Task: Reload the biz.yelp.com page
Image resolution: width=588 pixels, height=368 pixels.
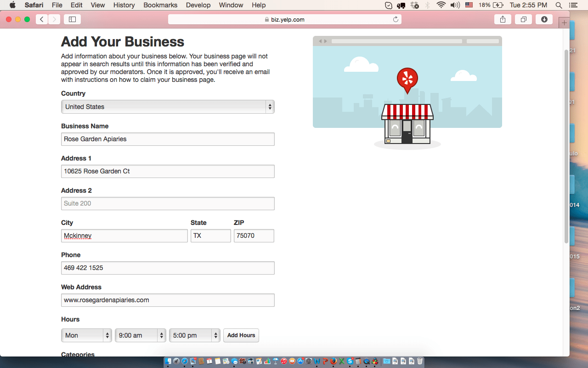Action: [396, 19]
